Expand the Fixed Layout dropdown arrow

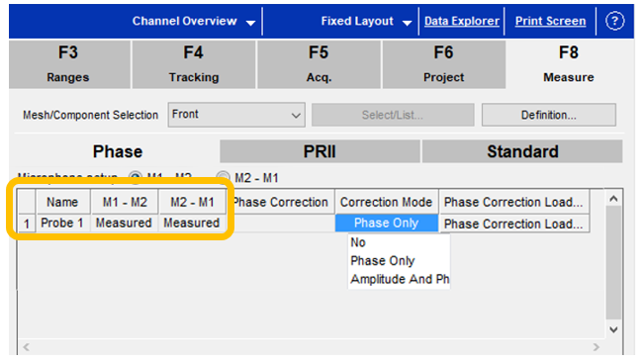407,23
